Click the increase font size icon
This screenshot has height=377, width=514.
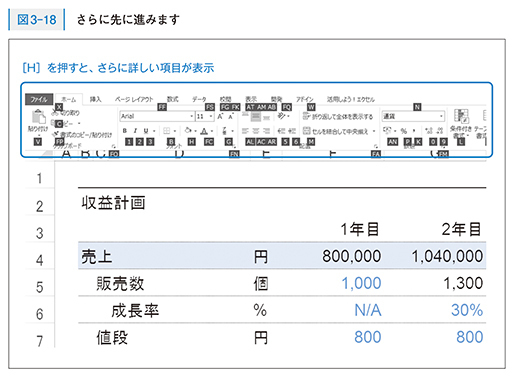coord(220,116)
